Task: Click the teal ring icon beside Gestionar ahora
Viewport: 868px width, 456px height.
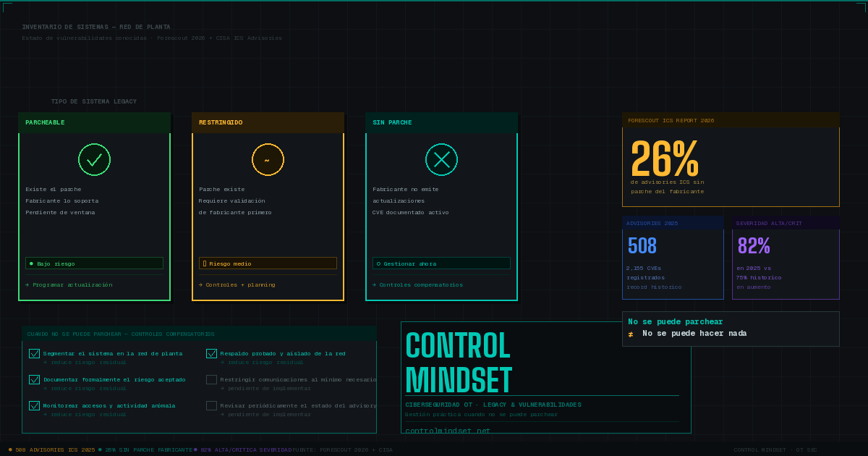Action: (378, 263)
